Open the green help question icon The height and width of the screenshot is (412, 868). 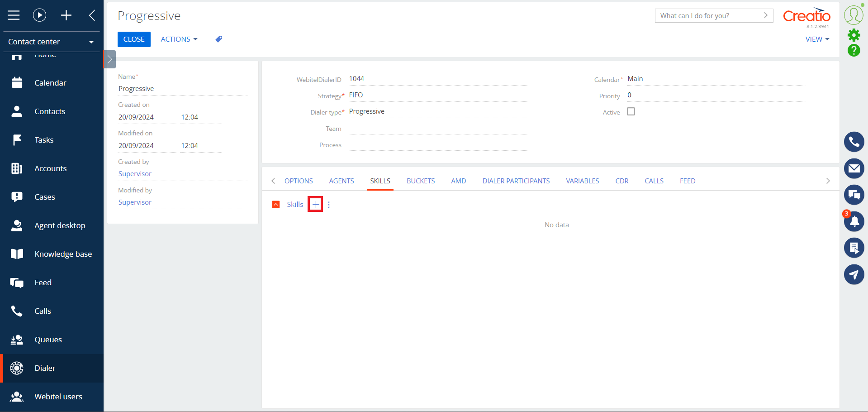tap(854, 50)
